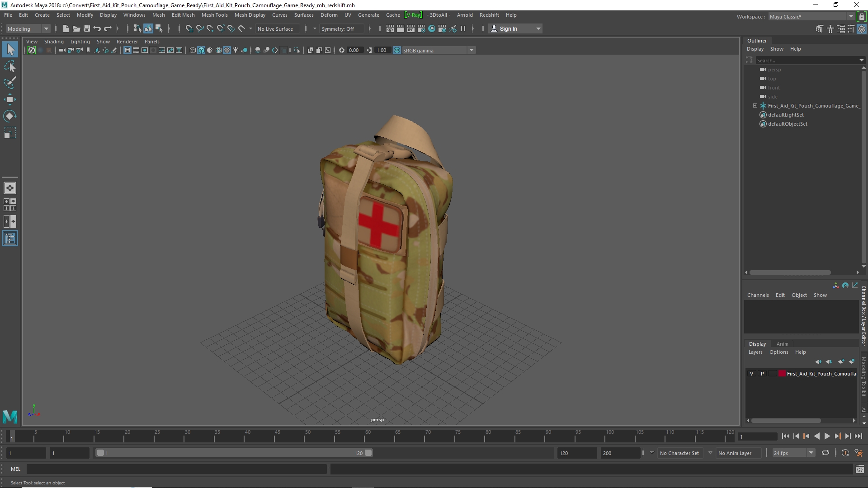Open the Deform menu
This screenshot has width=868, height=488.
pos(329,15)
